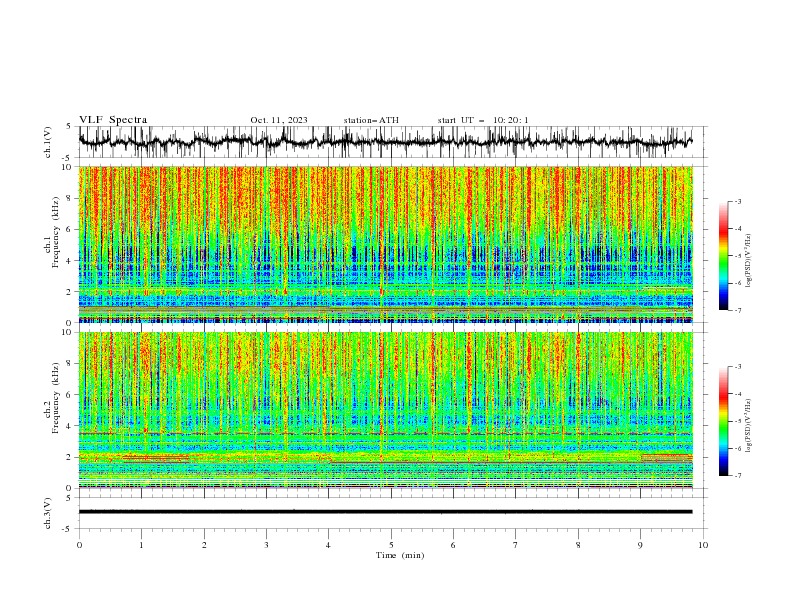Click the '8' kHz tick of ch.1 spectrogram
The height and width of the screenshot is (612, 792).
71,198
